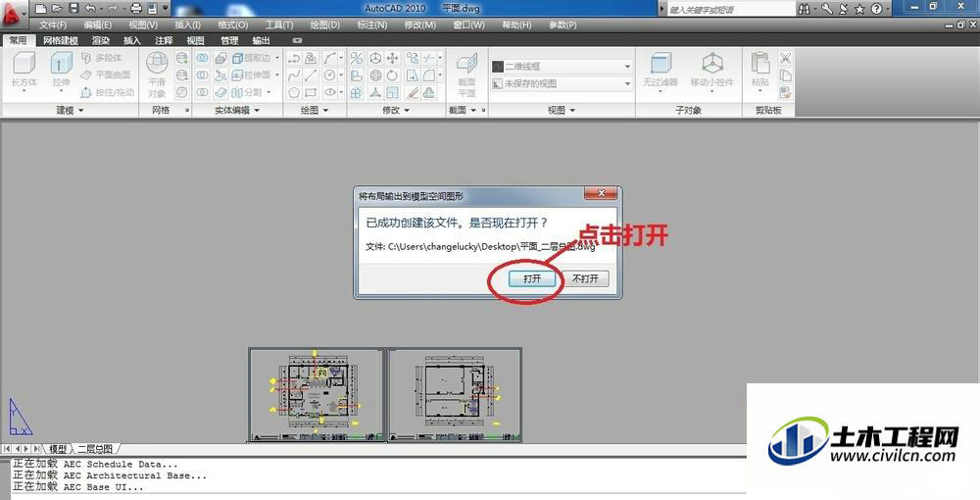
Task: Click the cut scissors icon in 剪贴板 panel
Action: coord(785,58)
